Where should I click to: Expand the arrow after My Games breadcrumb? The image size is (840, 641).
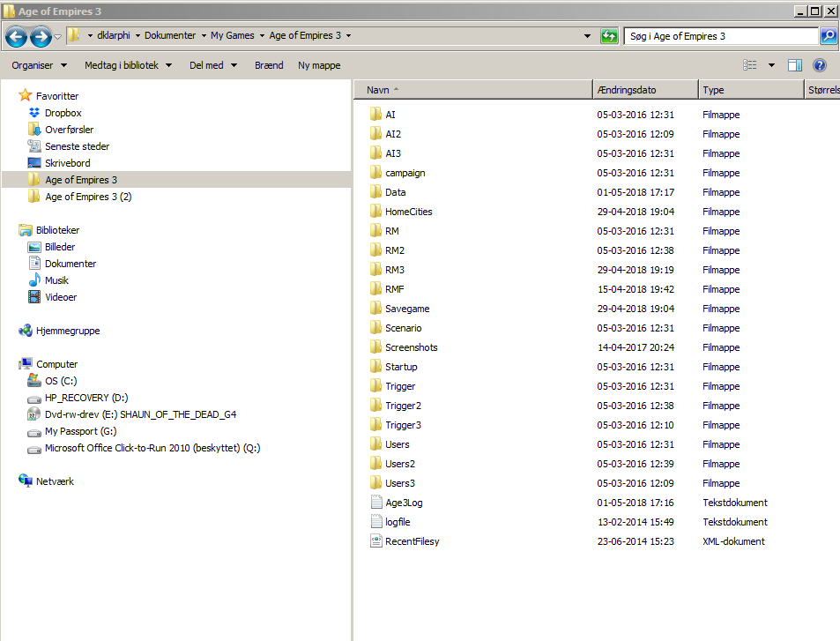[262, 35]
